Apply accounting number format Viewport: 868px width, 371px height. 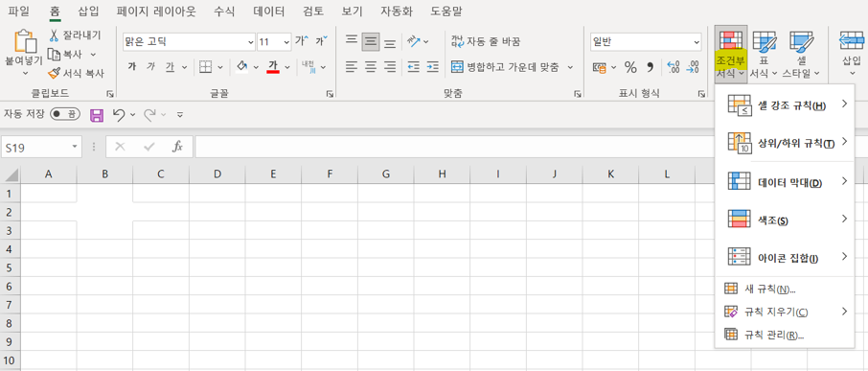pos(599,67)
